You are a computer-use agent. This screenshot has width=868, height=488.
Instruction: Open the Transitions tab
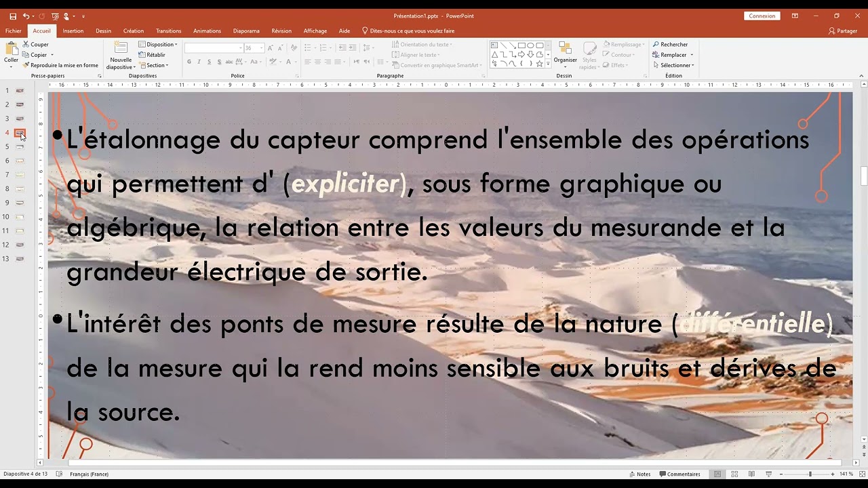168,30
